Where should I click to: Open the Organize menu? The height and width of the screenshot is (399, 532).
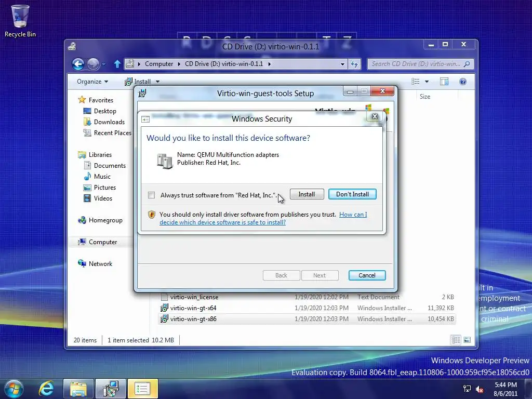(92, 82)
